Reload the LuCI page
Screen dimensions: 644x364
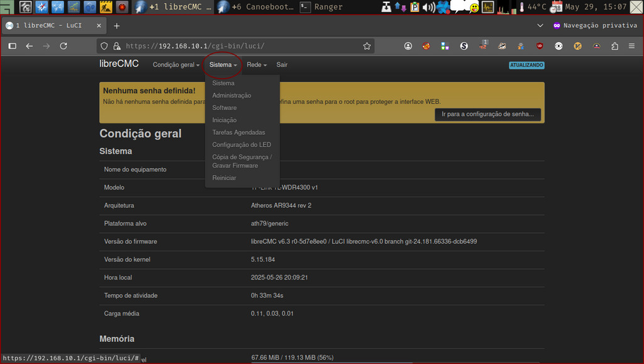tap(63, 45)
